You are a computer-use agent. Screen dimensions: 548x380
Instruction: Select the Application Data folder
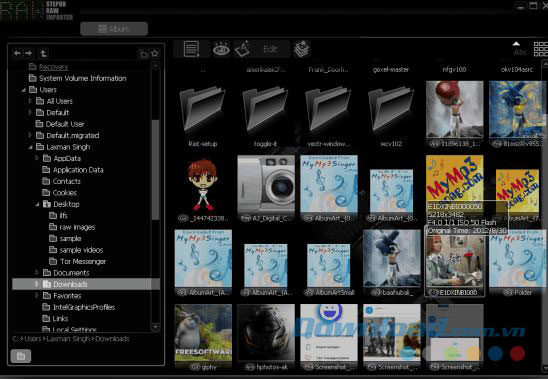click(x=73, y=170)
